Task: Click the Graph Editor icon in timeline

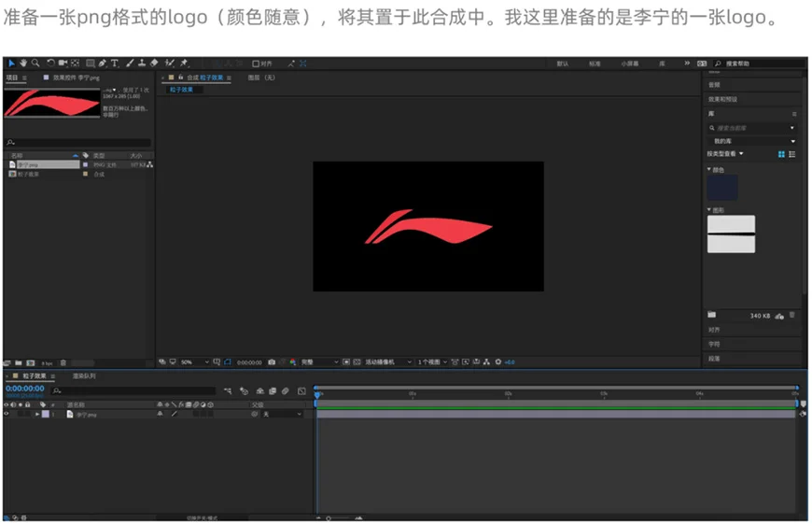Action: click(x=301, y=390)
